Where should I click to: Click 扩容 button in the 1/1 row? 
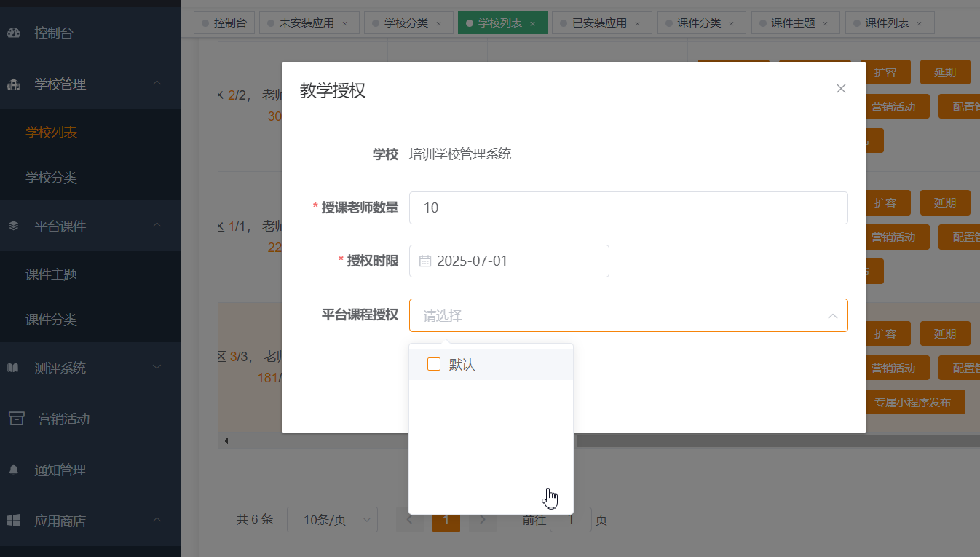point(885,202)
